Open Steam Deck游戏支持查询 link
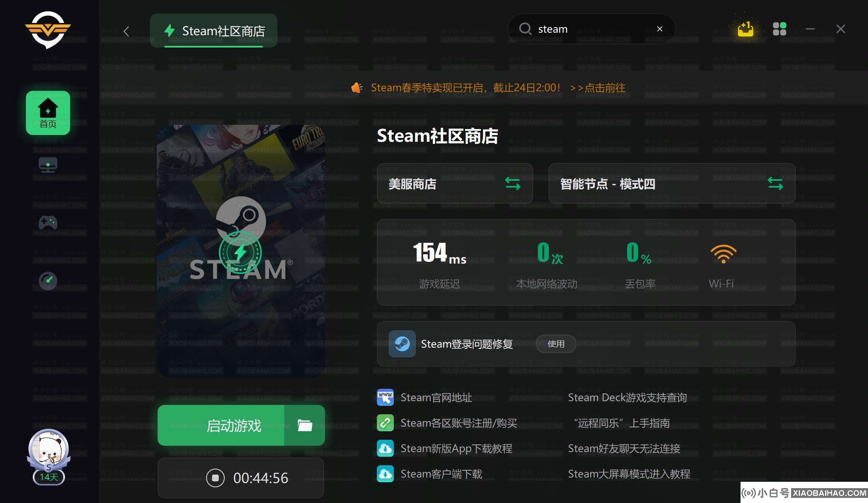 (627, 398)
